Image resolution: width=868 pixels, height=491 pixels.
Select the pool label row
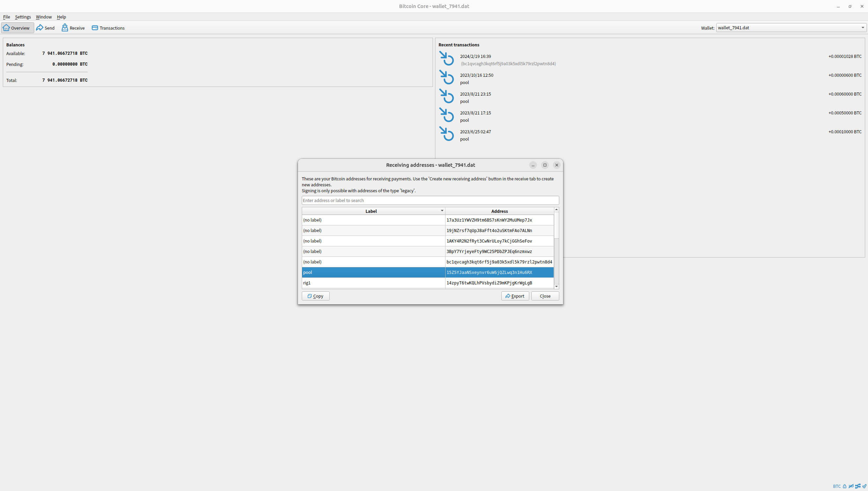point(373,272)
